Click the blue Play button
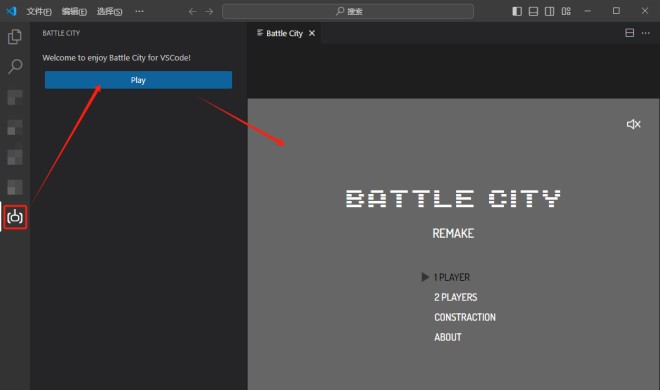Screen dimensions: 660x390 138,80
